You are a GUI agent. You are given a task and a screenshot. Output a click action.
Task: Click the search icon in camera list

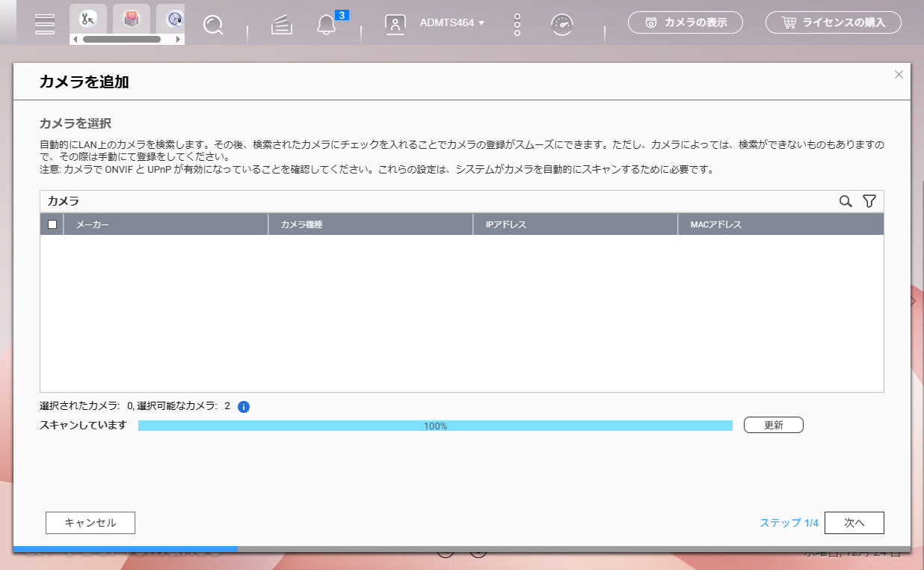coord(846,201)
